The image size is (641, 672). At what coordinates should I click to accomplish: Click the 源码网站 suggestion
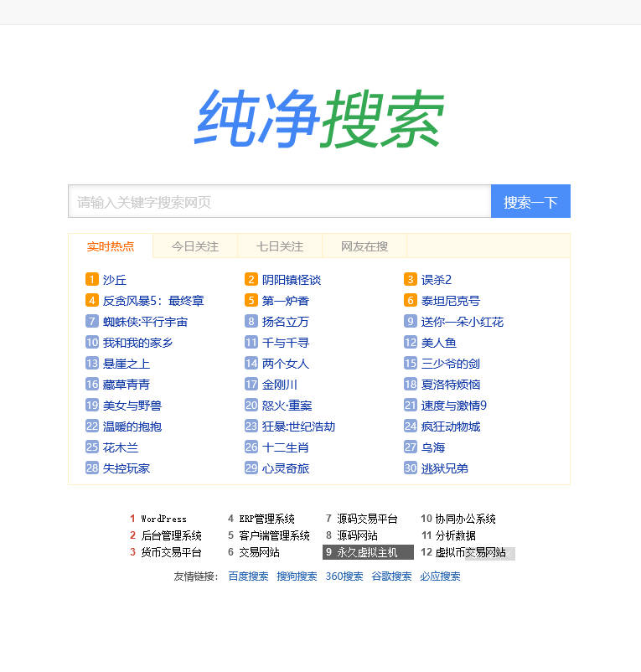(x=357, y=535)
